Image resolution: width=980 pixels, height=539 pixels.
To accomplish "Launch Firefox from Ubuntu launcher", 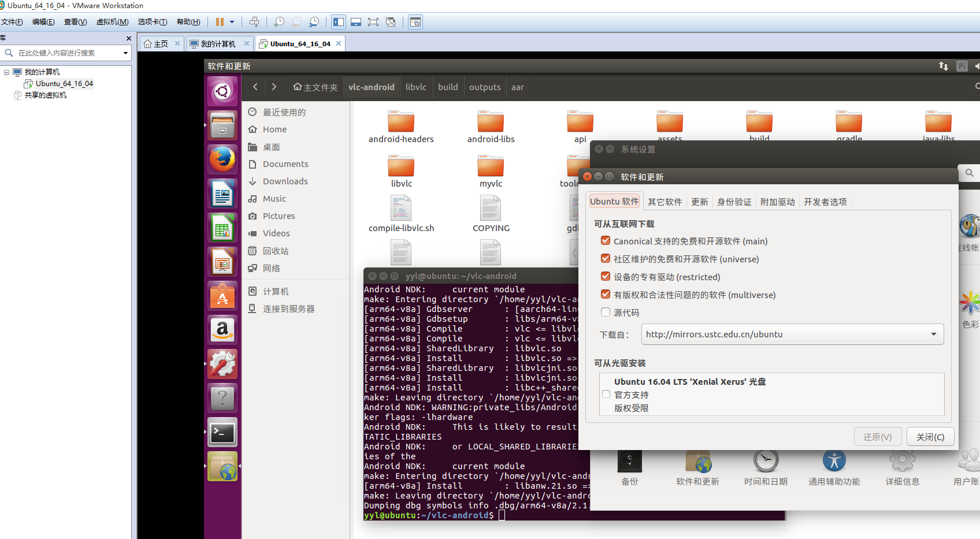I will (x=222, y=159).
